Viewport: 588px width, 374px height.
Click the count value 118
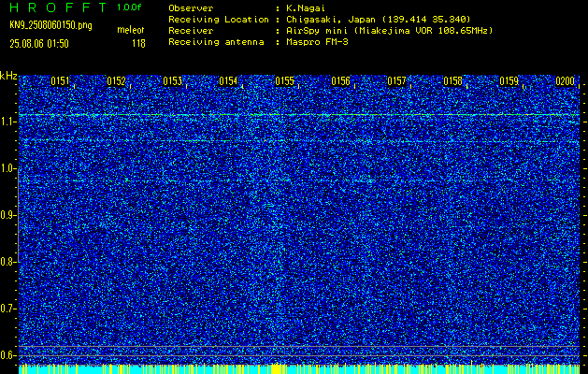click(138, 44)
